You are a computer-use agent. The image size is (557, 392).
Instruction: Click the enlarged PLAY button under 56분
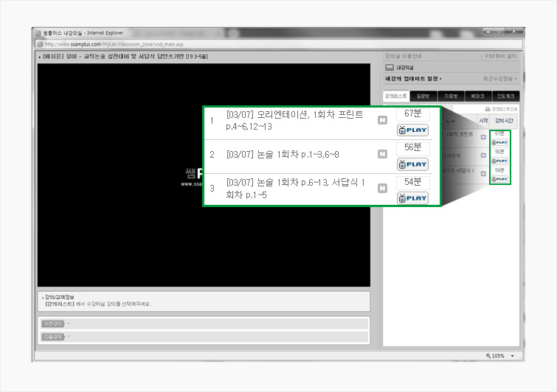pos(412,164)
